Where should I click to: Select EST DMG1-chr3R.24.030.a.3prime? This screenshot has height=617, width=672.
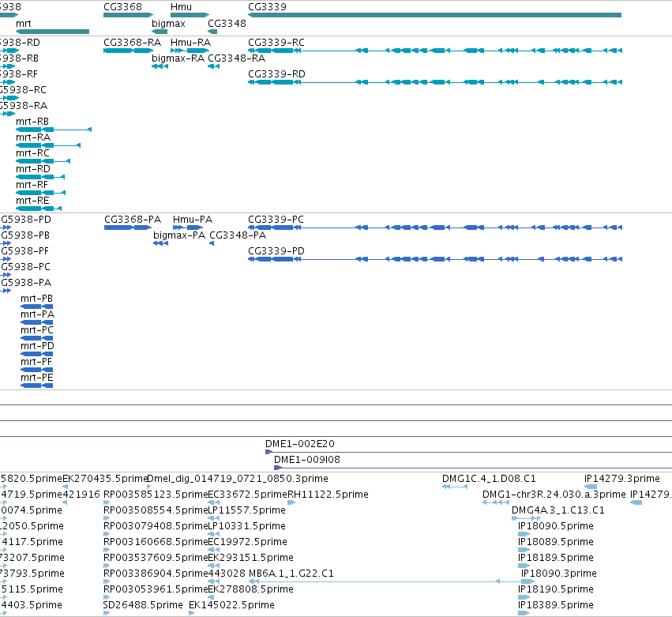(x=496, y=502)
